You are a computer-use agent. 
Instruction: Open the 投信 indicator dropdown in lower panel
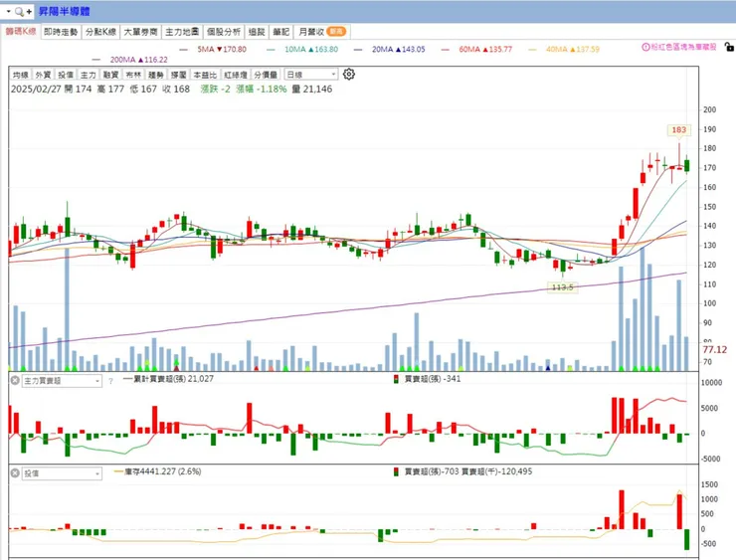click(62, 473)
